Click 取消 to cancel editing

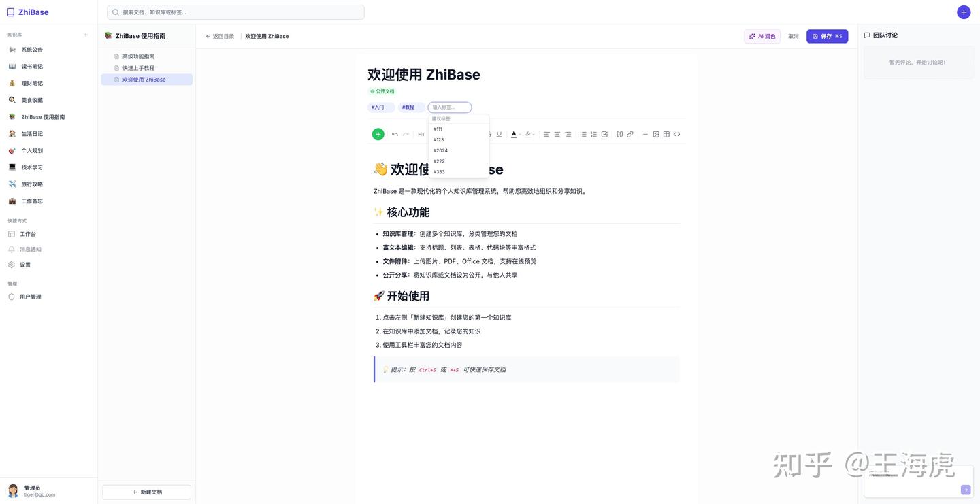(794, 37)
